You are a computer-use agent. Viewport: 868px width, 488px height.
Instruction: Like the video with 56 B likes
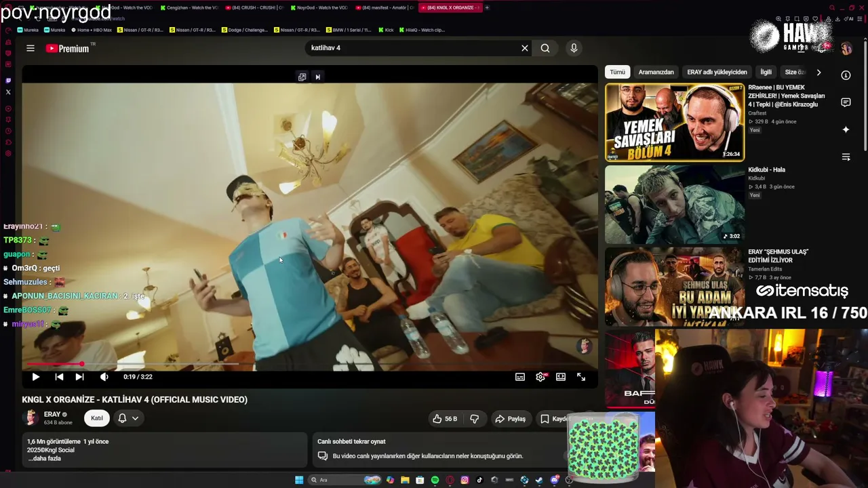(x=445, y=419)
